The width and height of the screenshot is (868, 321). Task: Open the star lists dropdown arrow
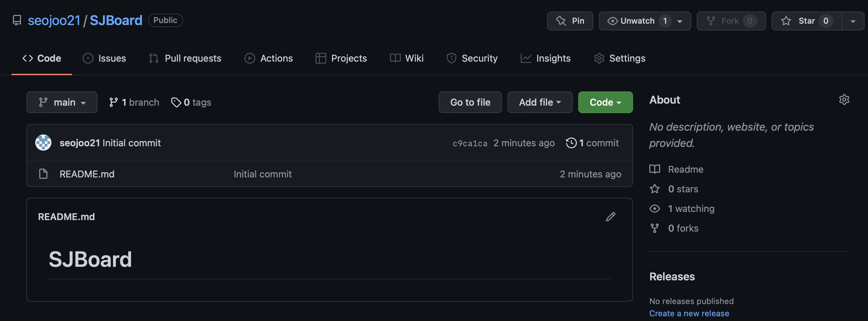click(853, 21)
